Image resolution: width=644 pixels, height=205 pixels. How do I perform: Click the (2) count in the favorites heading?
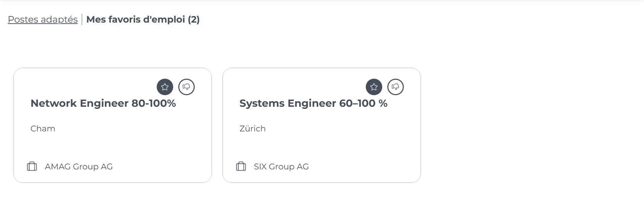pos(194,20)
